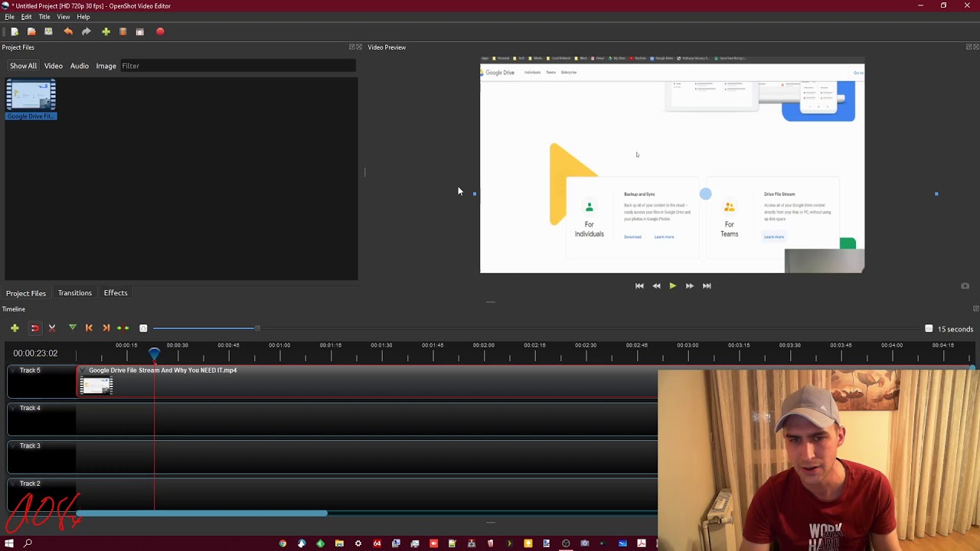Open the Help menu
980x551 pixels.
tap(83, 17)
